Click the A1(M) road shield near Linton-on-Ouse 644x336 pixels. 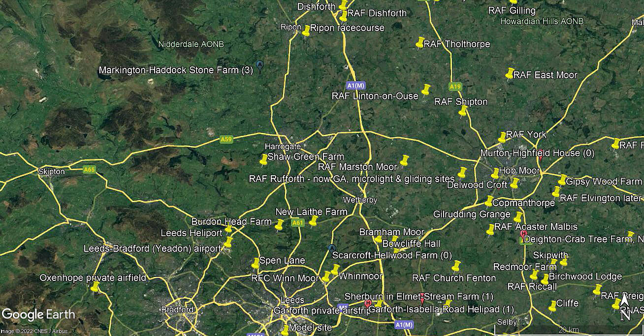(x=356, y=85)
